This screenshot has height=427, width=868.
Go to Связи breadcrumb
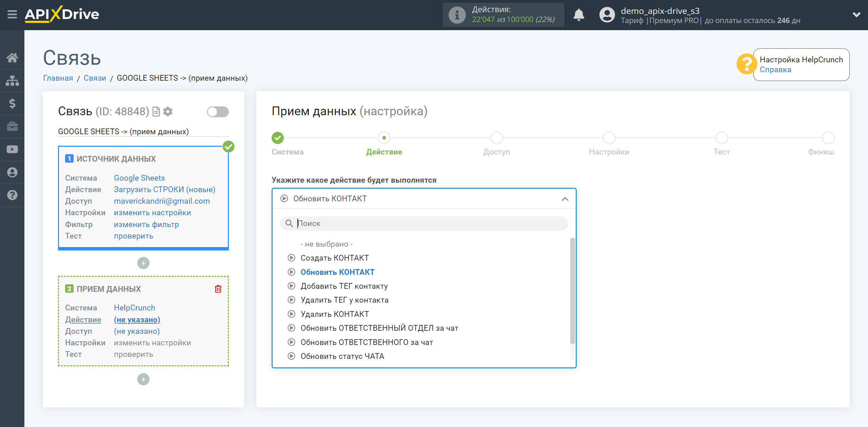(95, 78)
